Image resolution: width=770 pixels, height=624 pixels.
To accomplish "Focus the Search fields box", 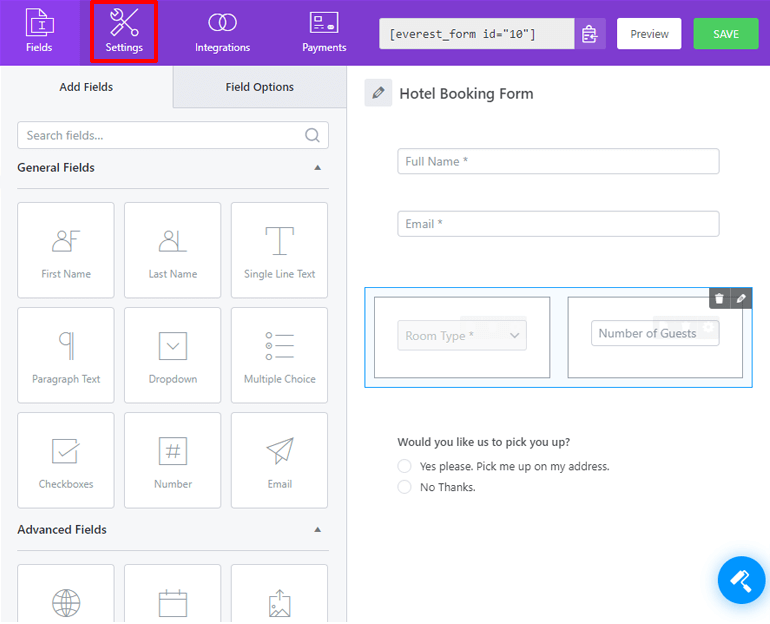I will pos(173,135).
